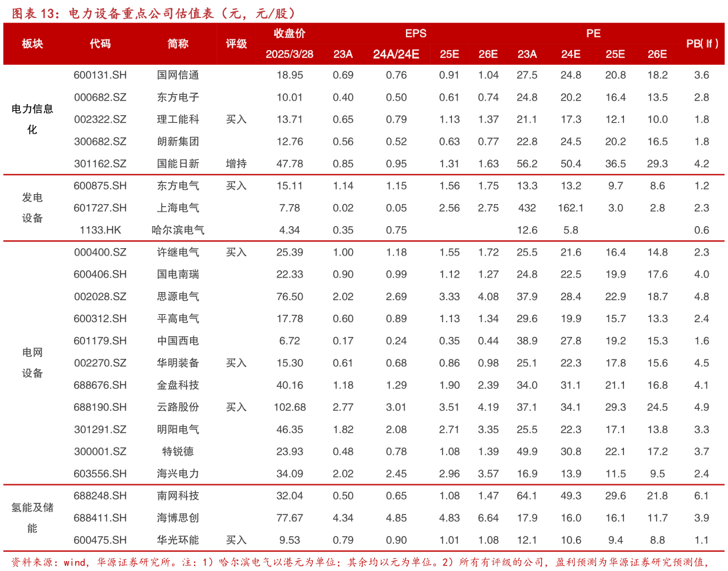Select stock code "000400.SZ"
Screen dimensions: 728x571
[100, 252]
